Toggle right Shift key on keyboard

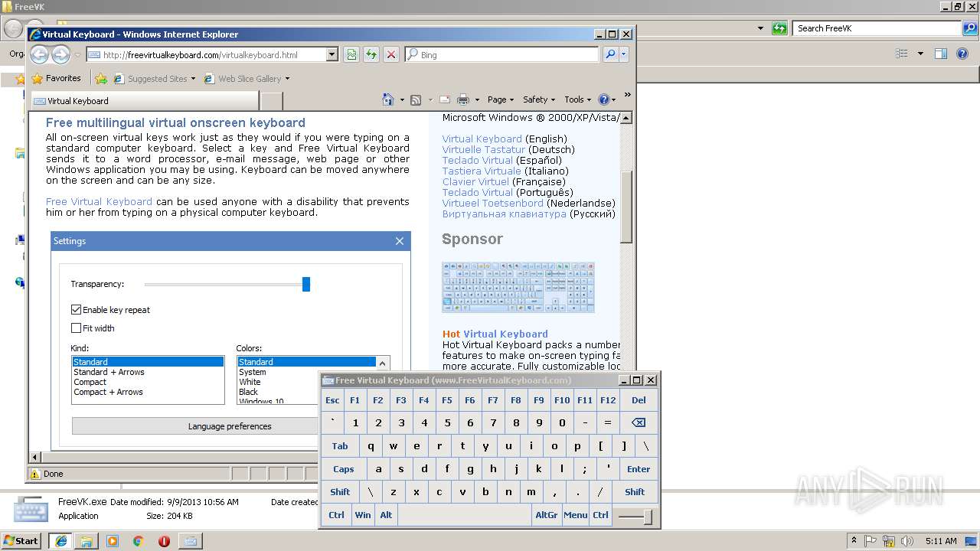point(635,492)
